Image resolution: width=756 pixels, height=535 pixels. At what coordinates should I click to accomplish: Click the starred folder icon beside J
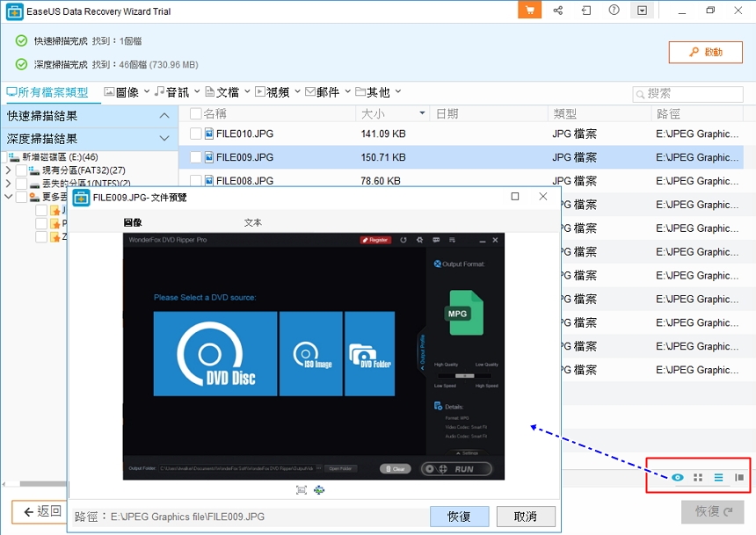click(55, 210)
